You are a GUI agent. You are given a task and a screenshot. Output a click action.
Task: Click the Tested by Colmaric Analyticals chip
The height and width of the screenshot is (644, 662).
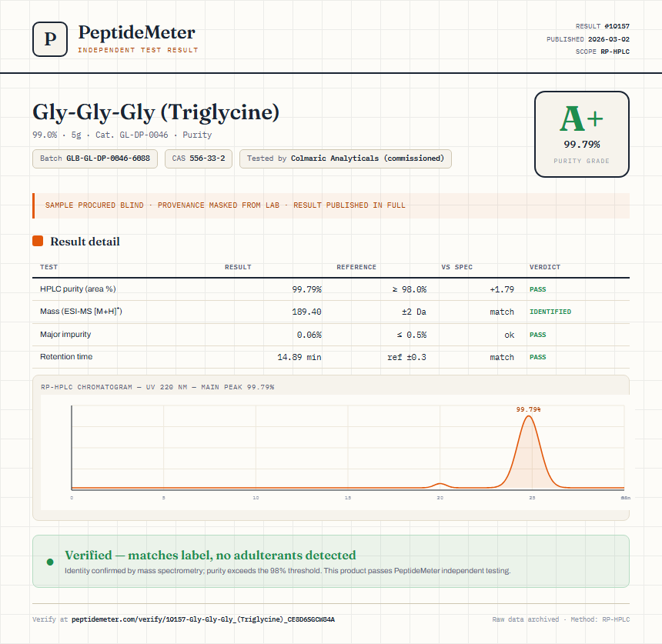click(x=346, y=158)
